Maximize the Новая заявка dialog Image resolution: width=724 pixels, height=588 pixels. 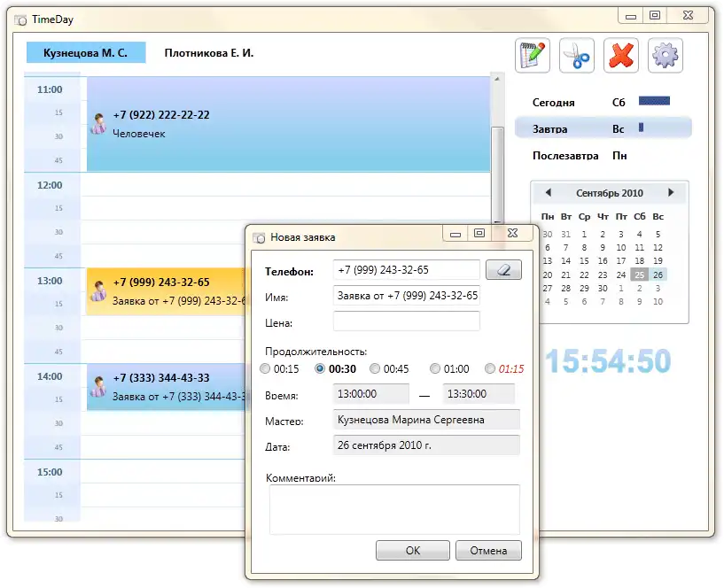pos(479,233)
